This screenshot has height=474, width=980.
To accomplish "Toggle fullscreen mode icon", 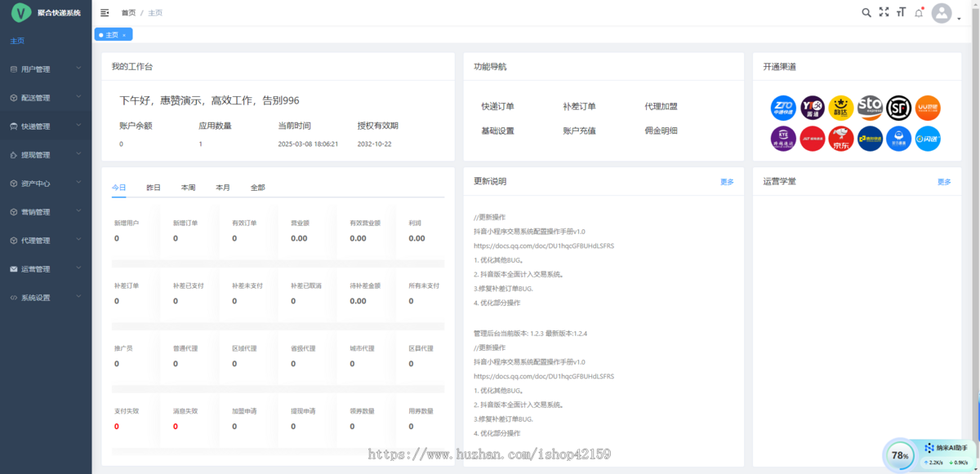I will point(884,12).
